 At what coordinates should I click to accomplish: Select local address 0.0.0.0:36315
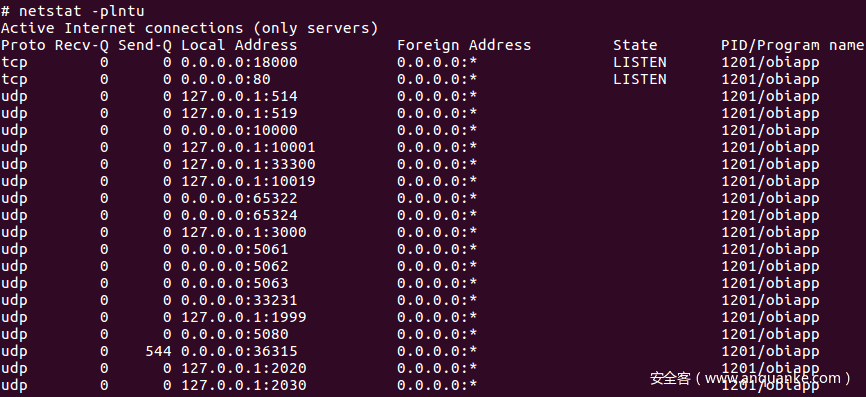click(239, 352)
